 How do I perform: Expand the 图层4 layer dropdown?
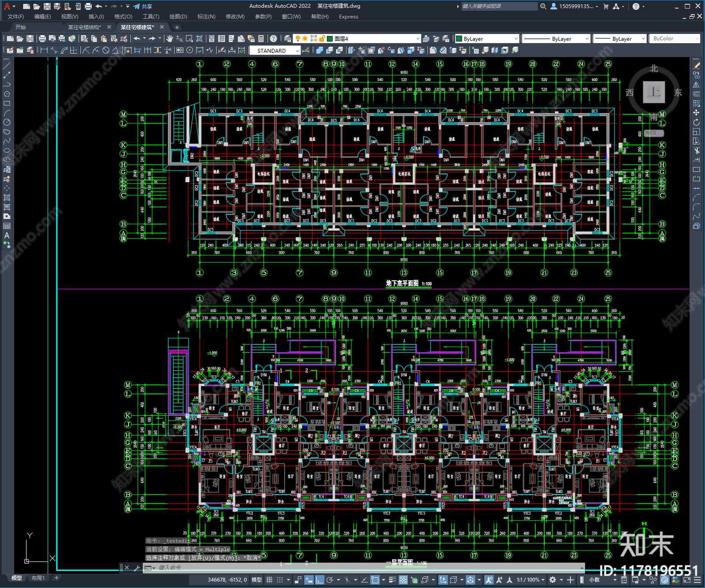coord(418,39)
